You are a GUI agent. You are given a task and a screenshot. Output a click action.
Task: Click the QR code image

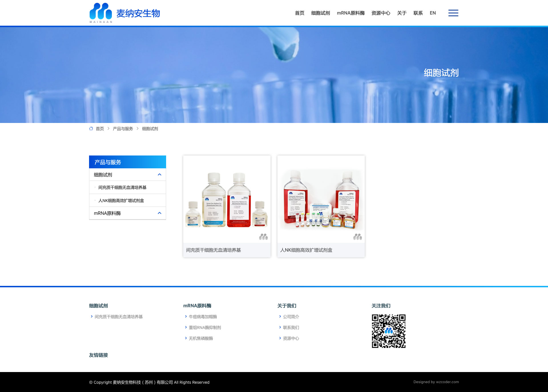[x=388, y=331]
